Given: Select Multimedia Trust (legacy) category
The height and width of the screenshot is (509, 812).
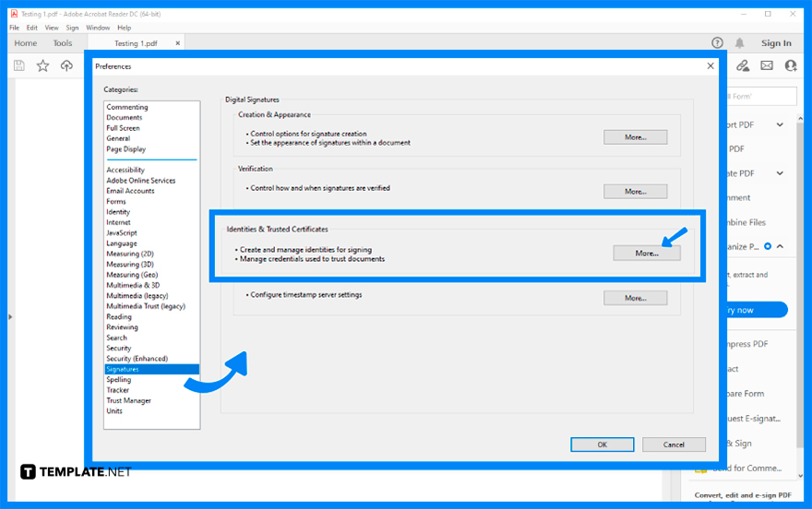Looking at the screenshot, I should tap(146, 306).
